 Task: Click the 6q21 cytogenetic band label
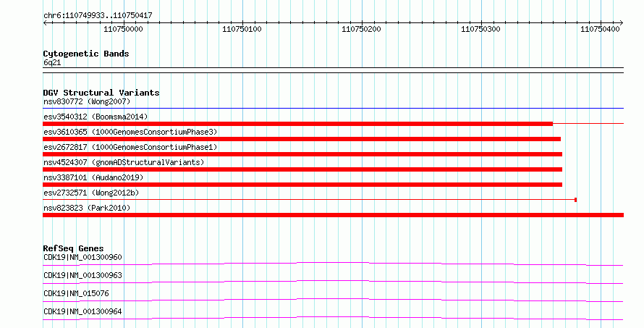pos(52,62)
